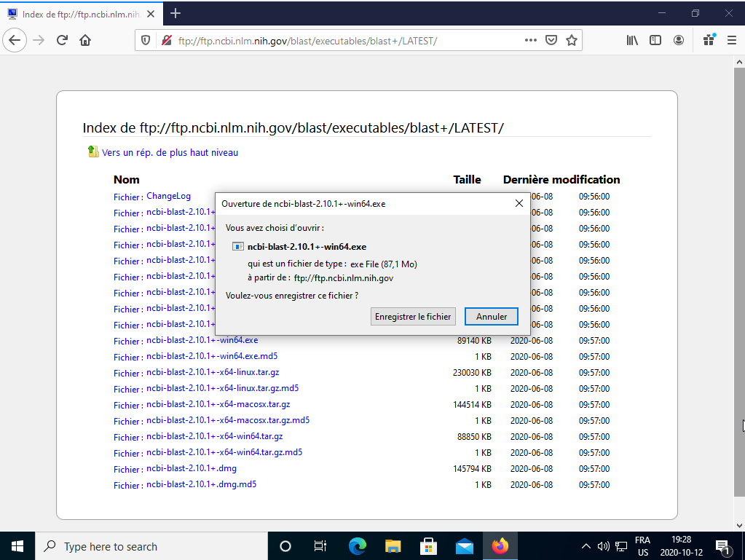This screenshot has height=560, width=745.
Task: Open the Firefox account icon
Action: click(679, 40)
